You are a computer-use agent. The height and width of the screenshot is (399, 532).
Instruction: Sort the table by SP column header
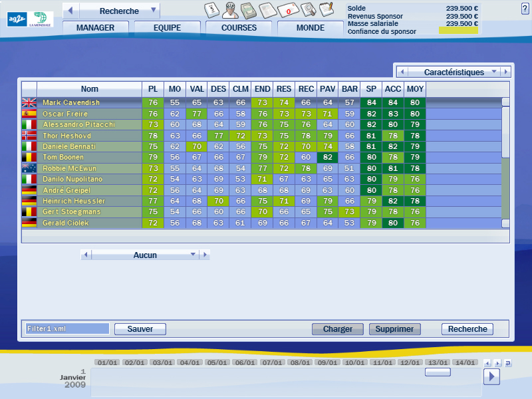371,89
